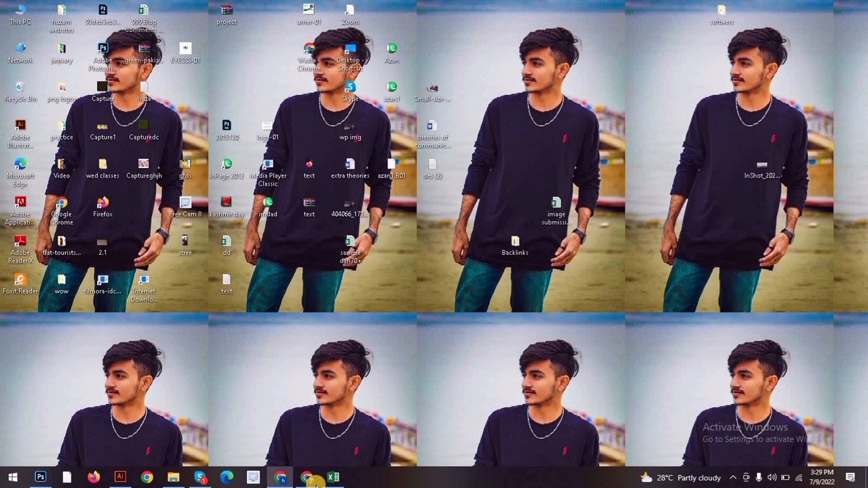868x488 pixels.
Task: Select the Adobe Application desktop icon
Action: tap(20, 211)
